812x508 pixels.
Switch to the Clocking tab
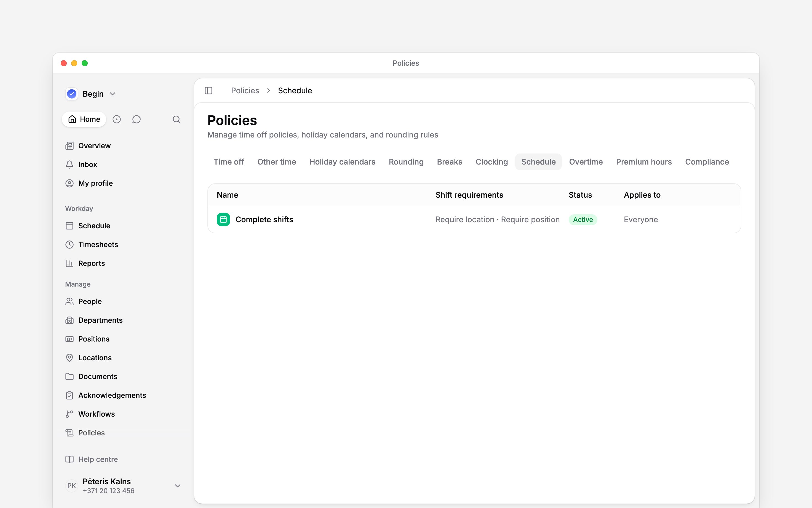492,162
